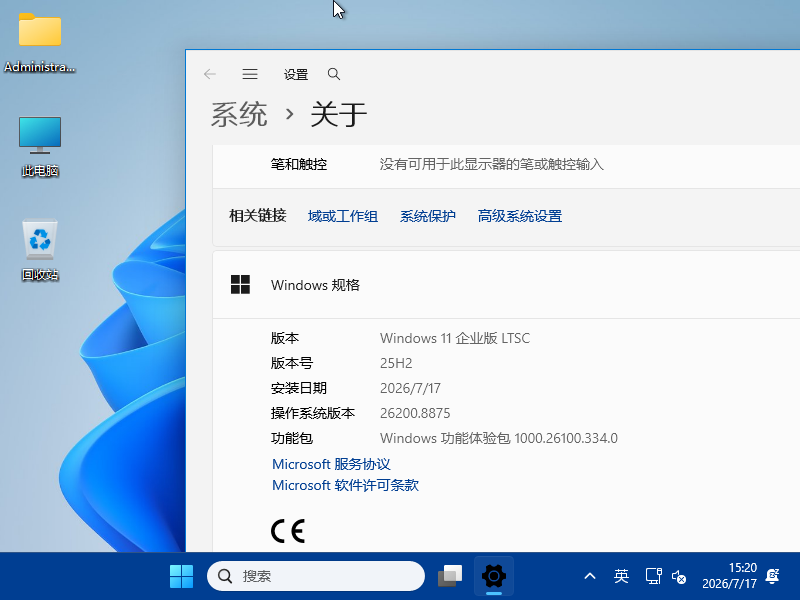
Task: Open the Windows Start button
Action: click(x=181, y=576)
